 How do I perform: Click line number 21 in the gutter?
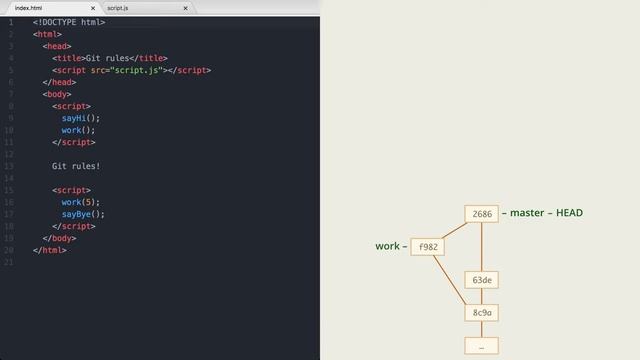coord(9,262)
